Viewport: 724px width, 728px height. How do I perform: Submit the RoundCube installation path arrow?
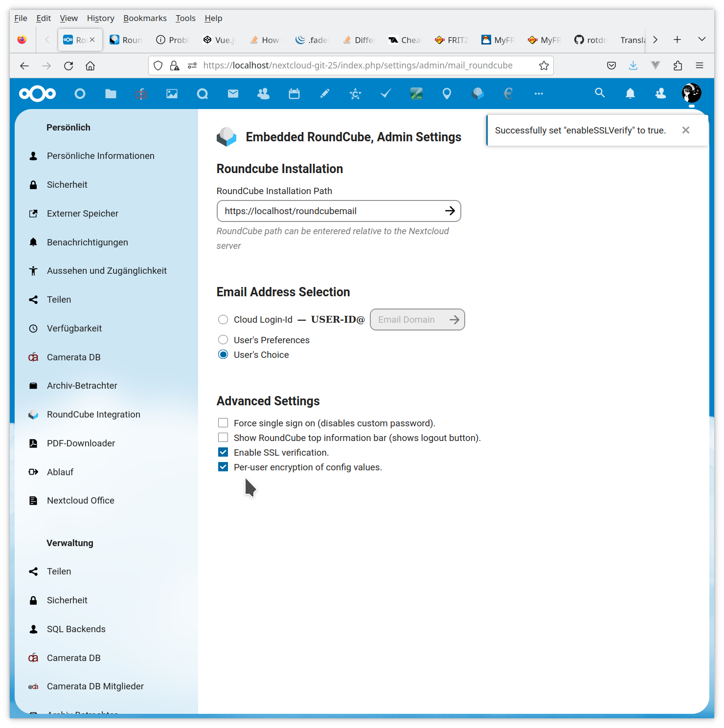pos(450,211)
